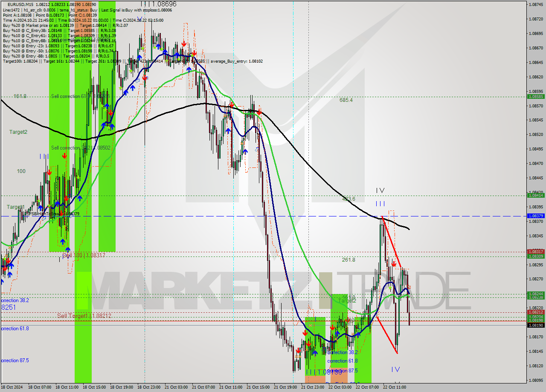Click the 21 Oct 11:00 time label

tap(231, 387)
